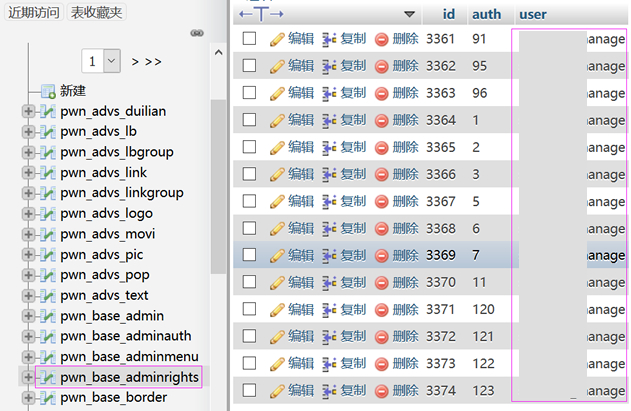631x411 pixels.
Task: Expand the pwn_advs_duilian table node
Action: 28,111
